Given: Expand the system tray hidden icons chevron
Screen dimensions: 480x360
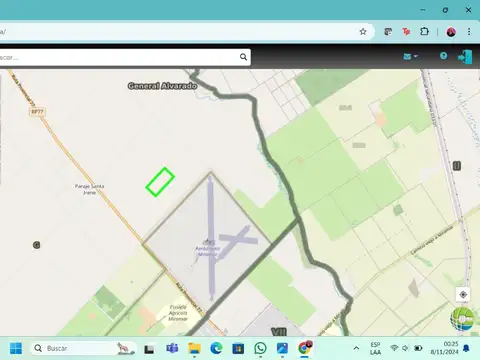Looking at the screenshot, I should (356, 348).
